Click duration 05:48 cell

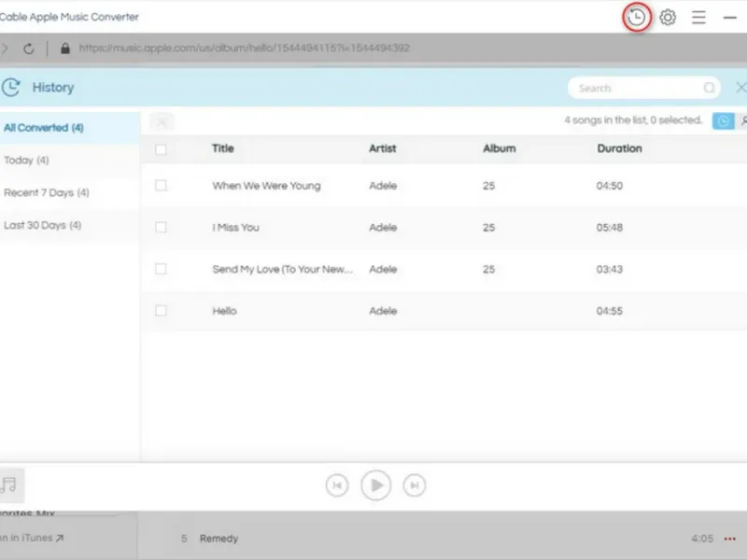[610, 228]
